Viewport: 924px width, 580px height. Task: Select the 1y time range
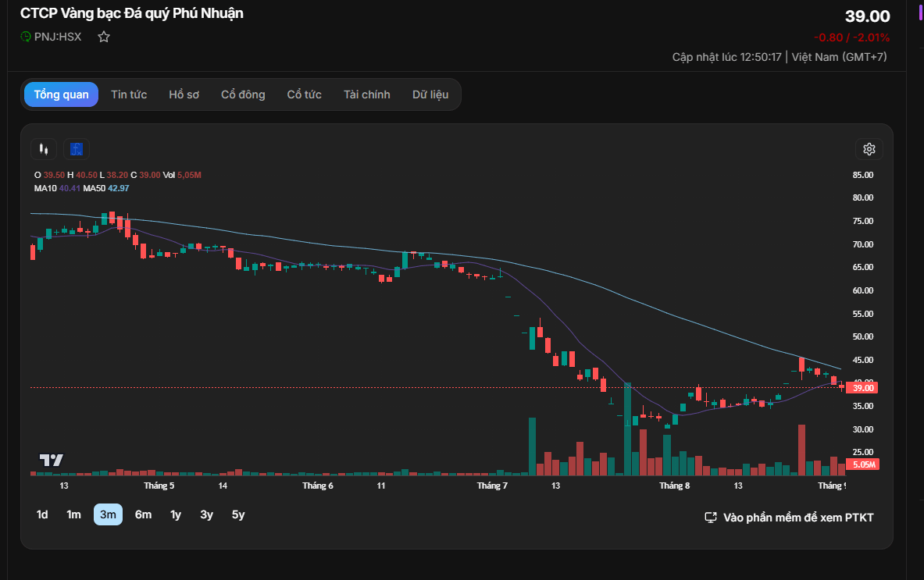[x=176, y=514]
